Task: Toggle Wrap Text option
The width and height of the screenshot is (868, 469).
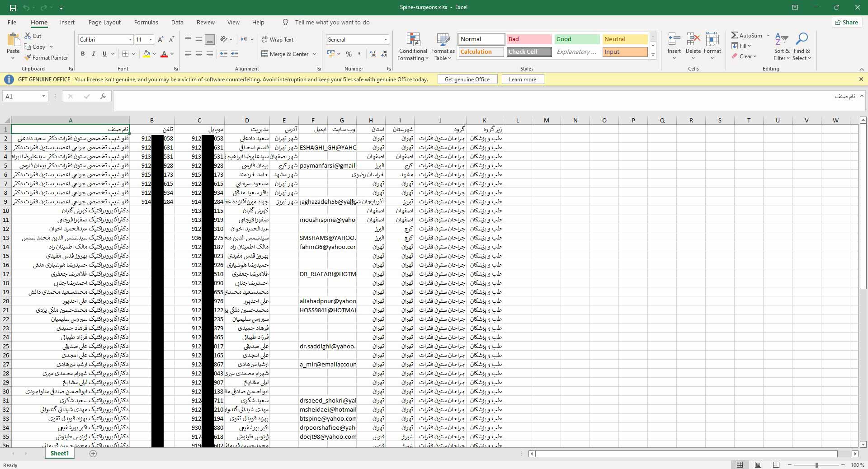Action: [x=278, y=40]
